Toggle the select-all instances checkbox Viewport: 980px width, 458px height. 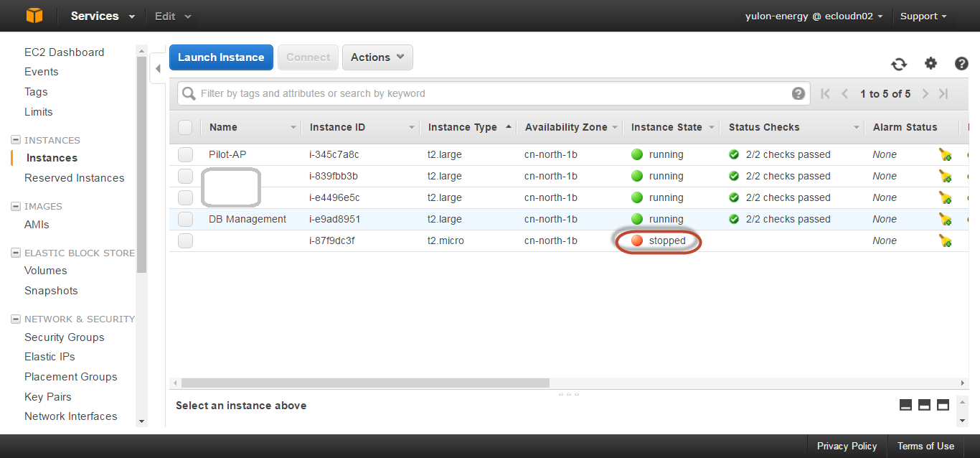click(185, 127)
